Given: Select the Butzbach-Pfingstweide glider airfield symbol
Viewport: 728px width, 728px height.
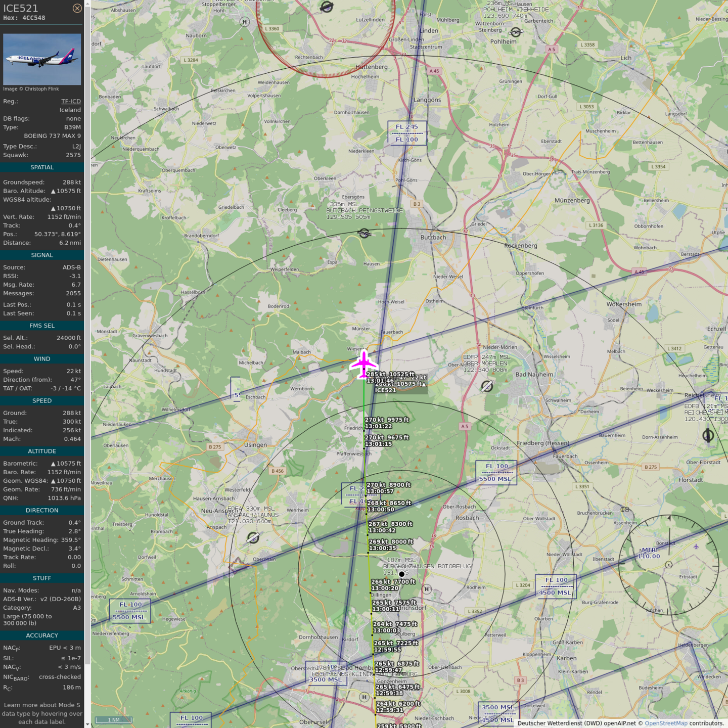Looking at the screenshot, I should [x=364, y=233].
